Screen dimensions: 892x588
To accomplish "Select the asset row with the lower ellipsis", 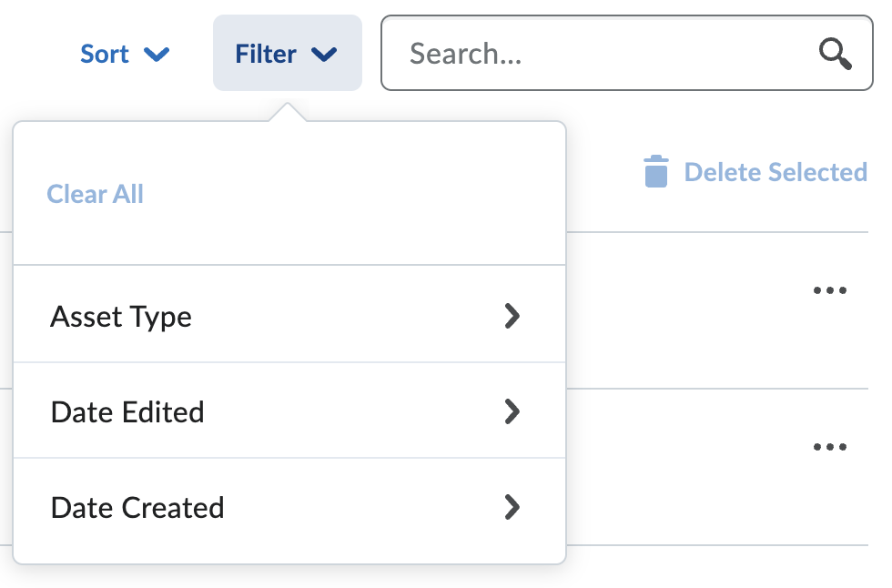I will tap(717, 467).
